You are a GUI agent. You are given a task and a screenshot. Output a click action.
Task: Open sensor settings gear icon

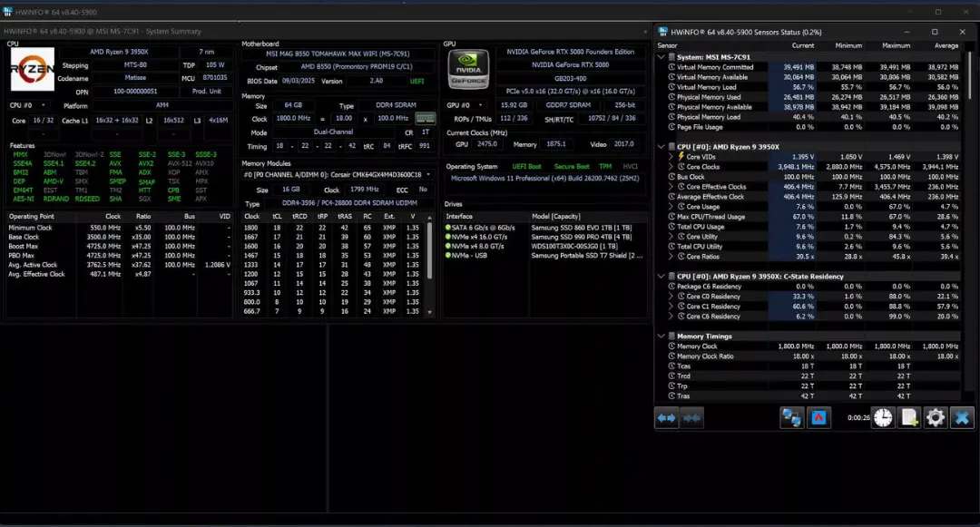[936, 418]
